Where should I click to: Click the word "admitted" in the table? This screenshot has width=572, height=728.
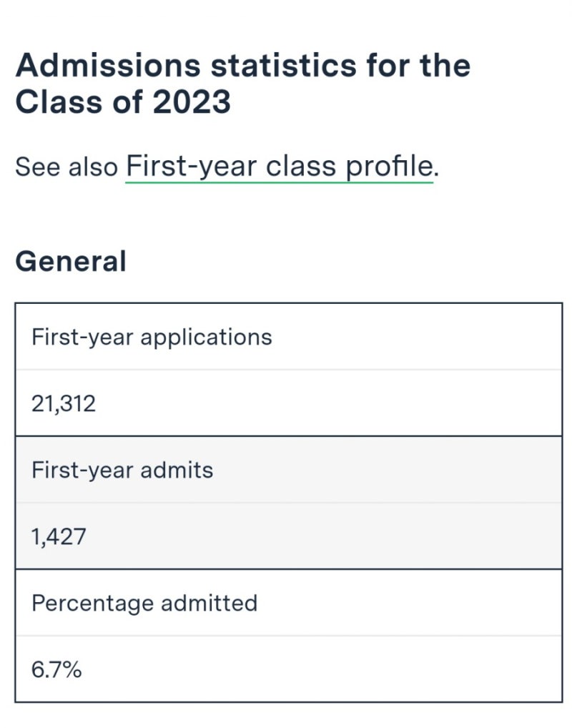coord(209,603)
